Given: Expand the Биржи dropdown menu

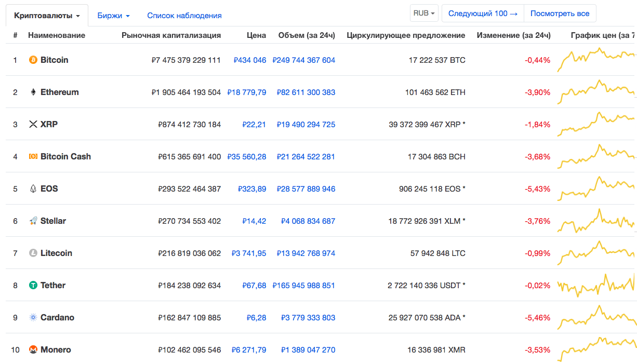Looking at the screenshot, I should tap(113, 16).
